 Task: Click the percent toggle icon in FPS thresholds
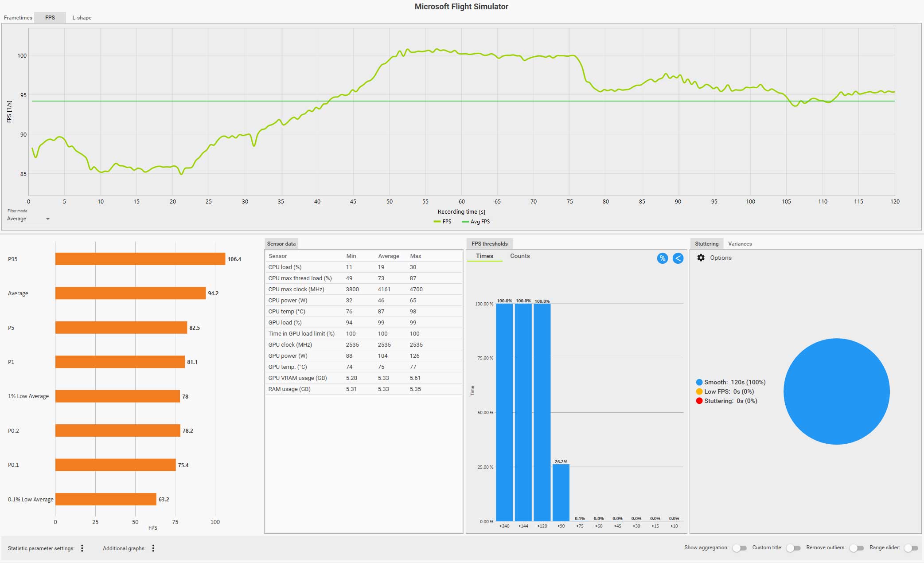tap(662, 258)
